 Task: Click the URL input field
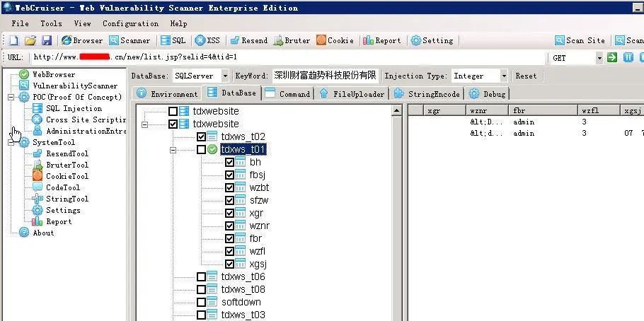coord(289,57)
